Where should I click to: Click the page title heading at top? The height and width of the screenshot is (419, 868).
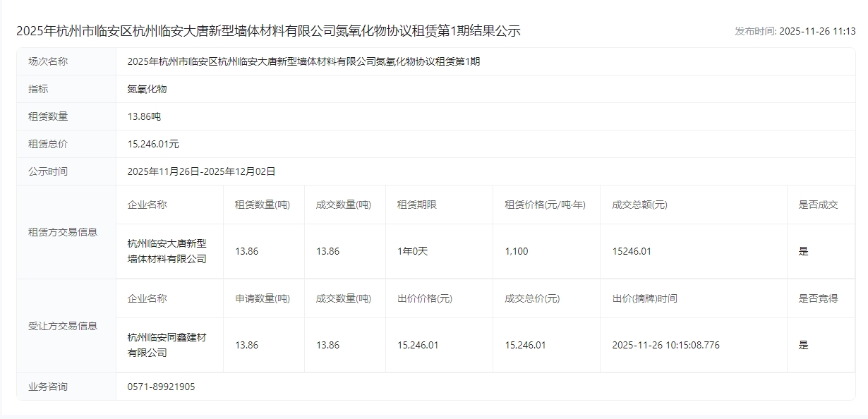268,31
